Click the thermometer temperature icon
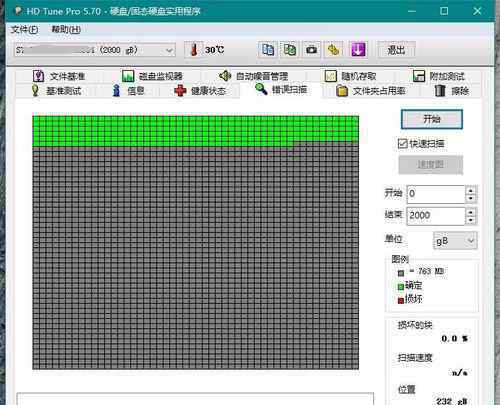The width and height of the screenshot is (500, 405). [x=194, y=50]
